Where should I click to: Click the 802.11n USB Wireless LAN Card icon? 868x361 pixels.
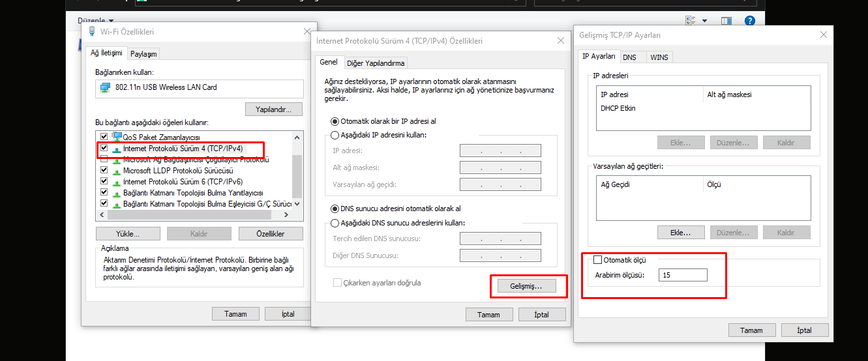pyautogui.click(x=106, y=87)
